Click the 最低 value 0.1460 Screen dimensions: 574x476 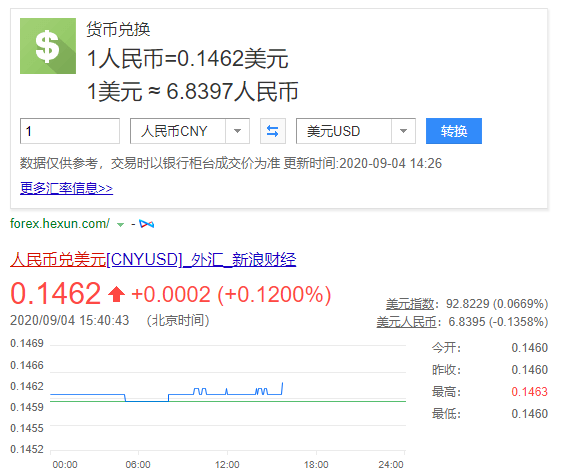(529, 414)
